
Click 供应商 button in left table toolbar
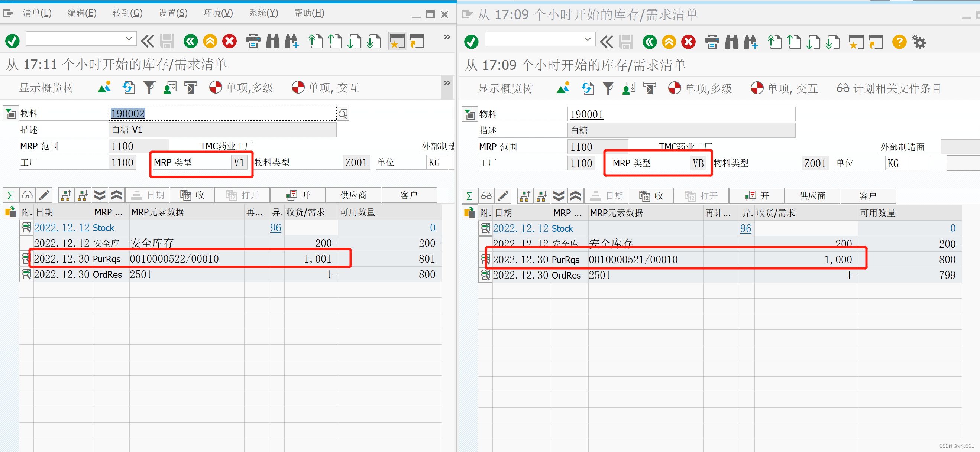coord(353,195)
